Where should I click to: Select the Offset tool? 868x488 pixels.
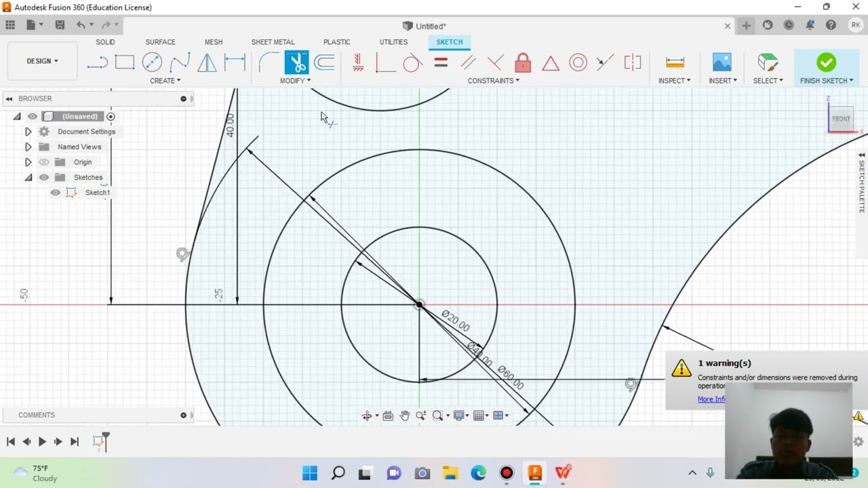pos(324,63)
